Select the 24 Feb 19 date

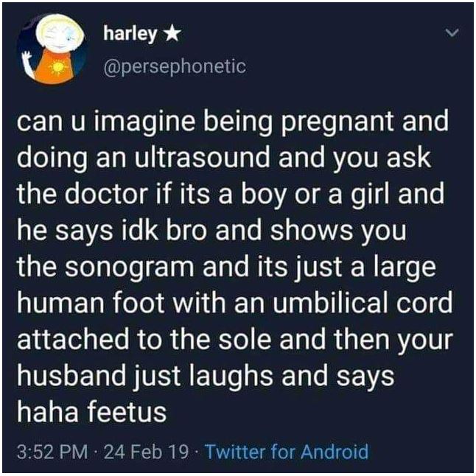pyautogui.click(x=146, y=452)
